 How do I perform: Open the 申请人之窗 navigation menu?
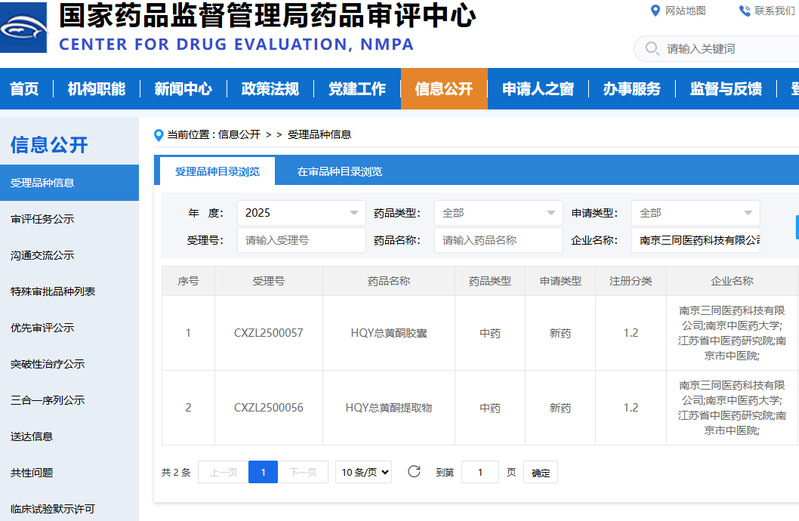click(x=538, y=89)
